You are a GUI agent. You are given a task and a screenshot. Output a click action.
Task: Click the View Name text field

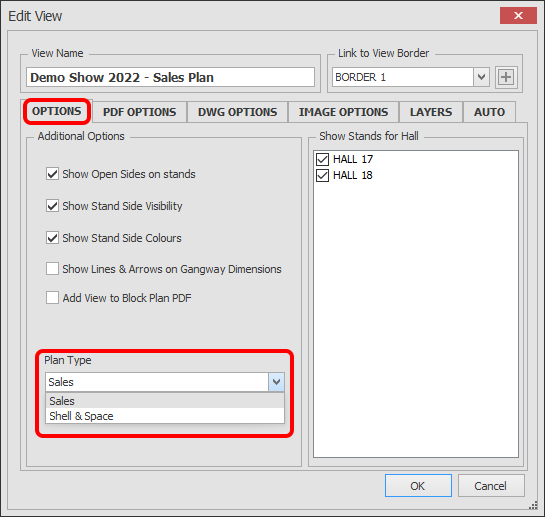point(170,77)
